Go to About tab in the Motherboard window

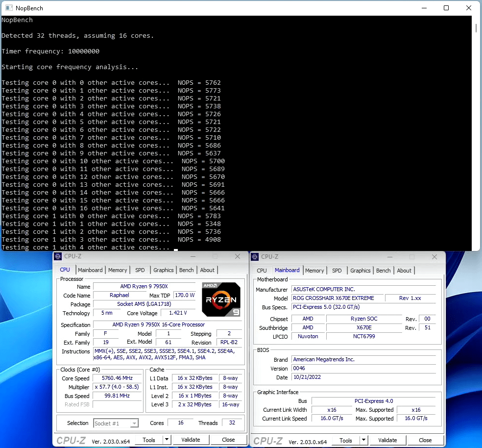click(404, 271)
